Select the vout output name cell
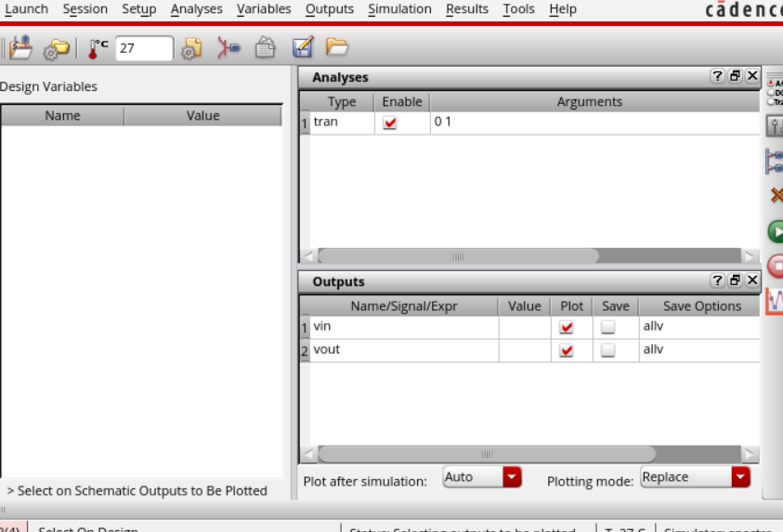This screenshot has height=532, width=783. coord(404,350)
